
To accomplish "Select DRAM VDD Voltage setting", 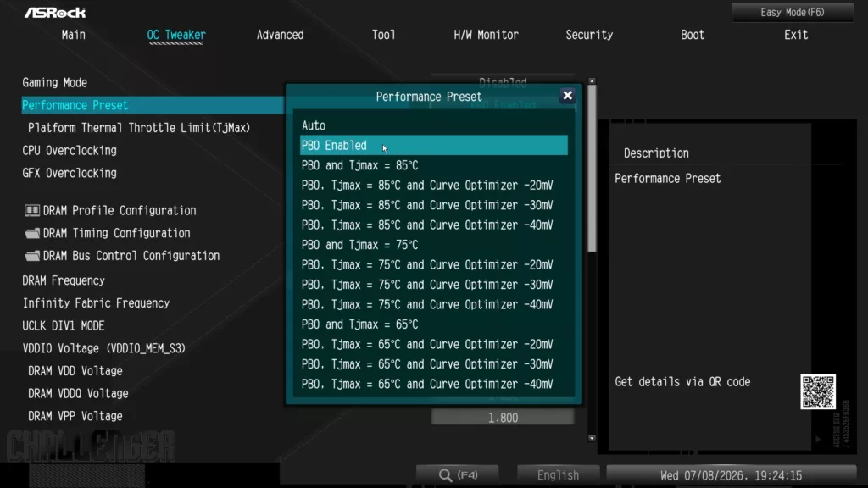I will click(75, 371).
